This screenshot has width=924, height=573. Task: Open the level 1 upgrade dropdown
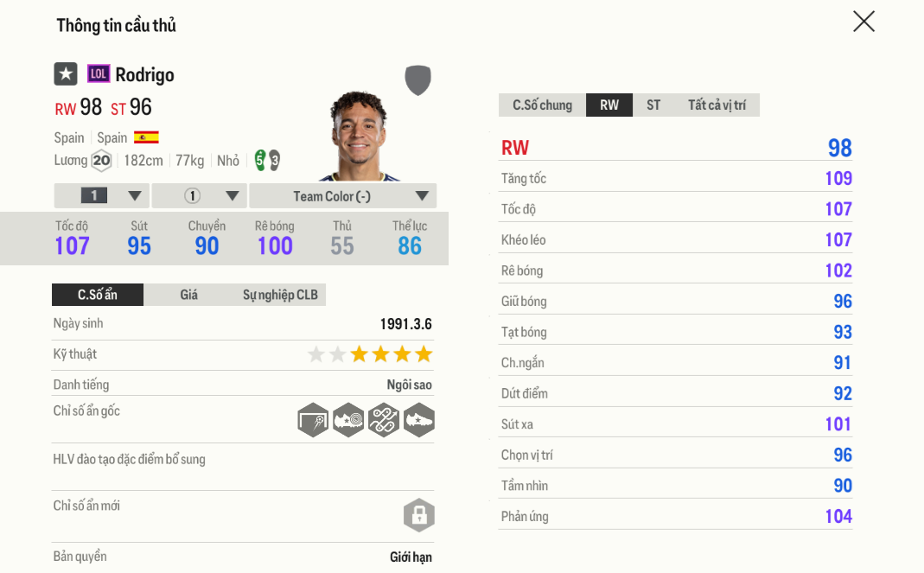click(x=101, y=195)
